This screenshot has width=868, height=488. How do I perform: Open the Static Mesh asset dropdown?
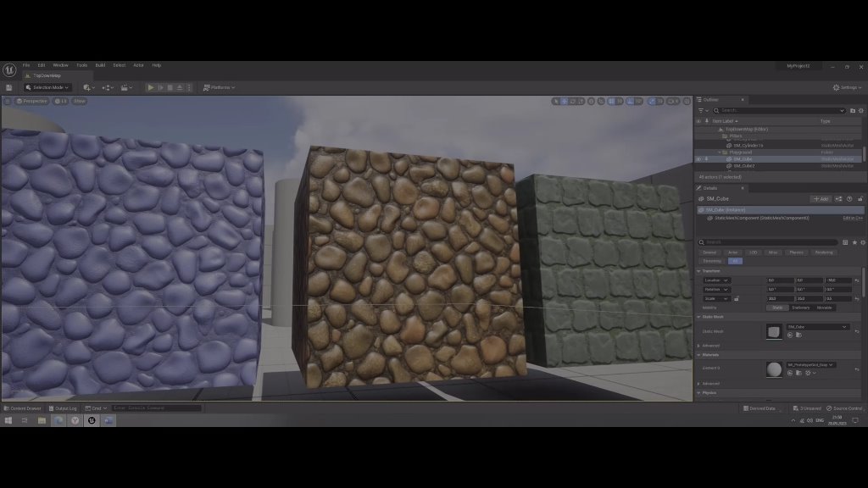818,327
